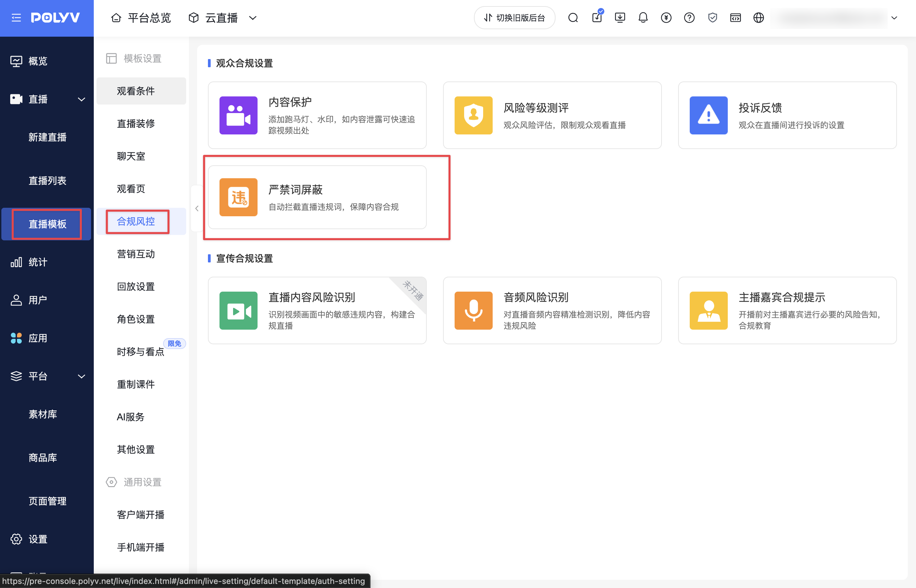916x588 pixels.
Task: Open the 严禁词屏蔽 card title
Action: click(295, 189)
